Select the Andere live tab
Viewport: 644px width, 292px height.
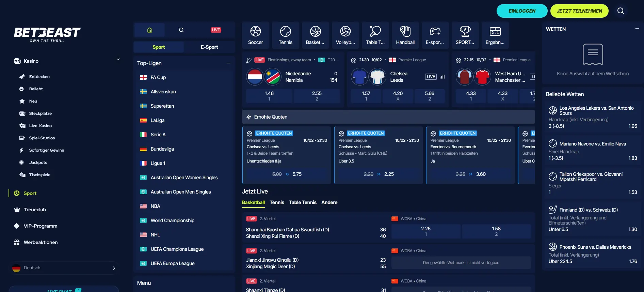[329, 202]
